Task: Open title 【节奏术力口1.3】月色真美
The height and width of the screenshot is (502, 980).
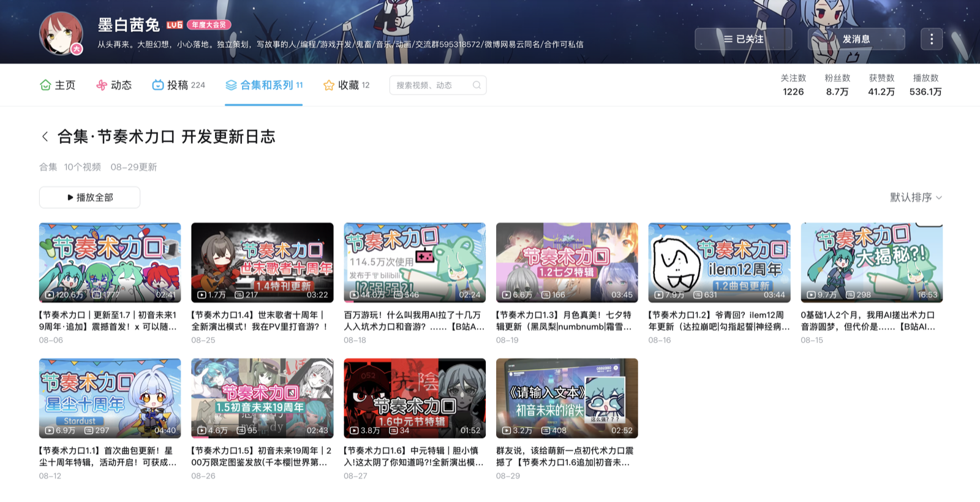Action: click(564, 321)
